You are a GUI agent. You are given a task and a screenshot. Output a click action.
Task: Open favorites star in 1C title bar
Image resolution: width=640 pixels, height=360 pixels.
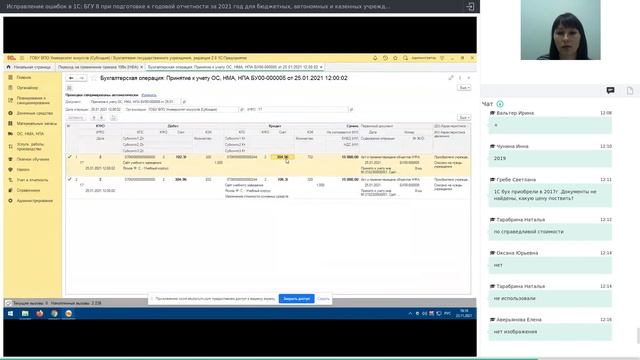coord(395,58)
